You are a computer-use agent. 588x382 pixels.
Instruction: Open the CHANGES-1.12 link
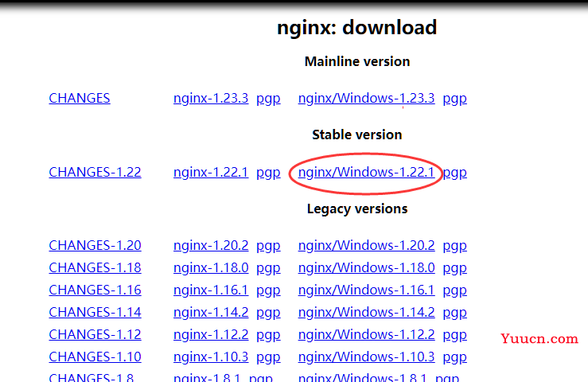click(x=95, y=334)
